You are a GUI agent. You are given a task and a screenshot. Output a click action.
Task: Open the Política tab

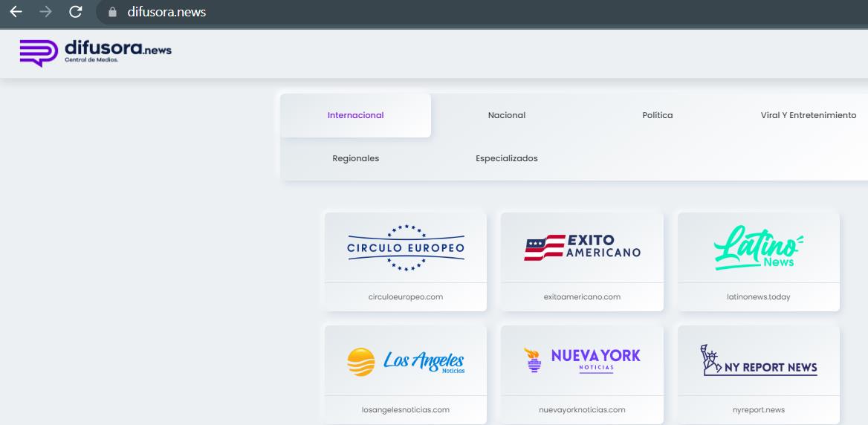[x=658, y=115]
